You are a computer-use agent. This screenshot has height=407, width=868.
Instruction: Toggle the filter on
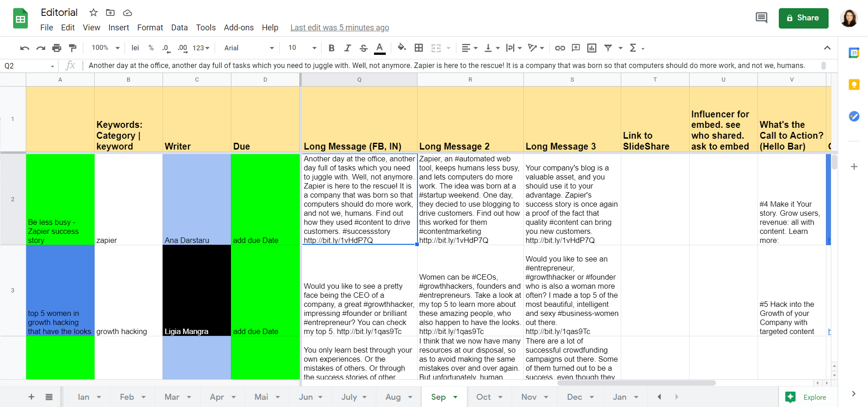pyautogui.click(x=608, y=48)
